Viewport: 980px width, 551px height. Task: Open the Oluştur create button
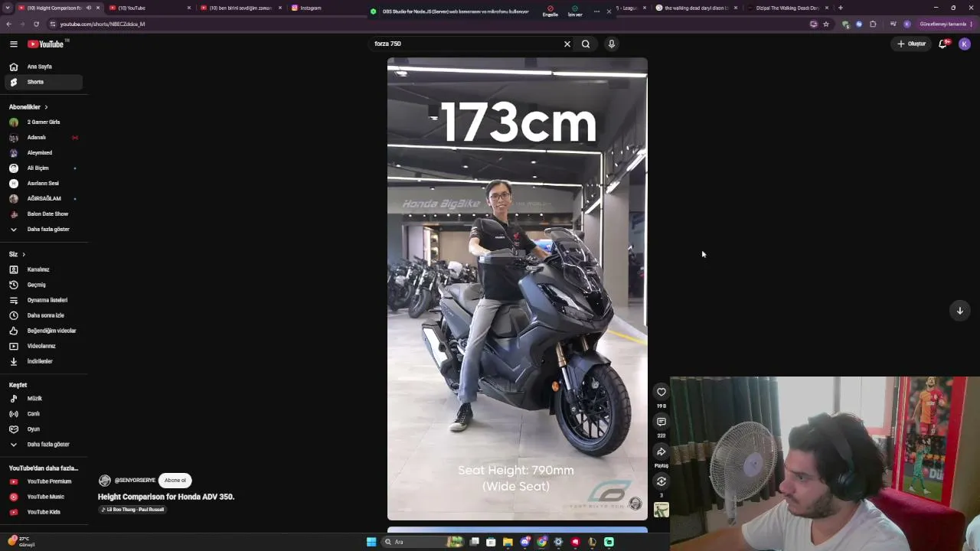click(912, 44)
